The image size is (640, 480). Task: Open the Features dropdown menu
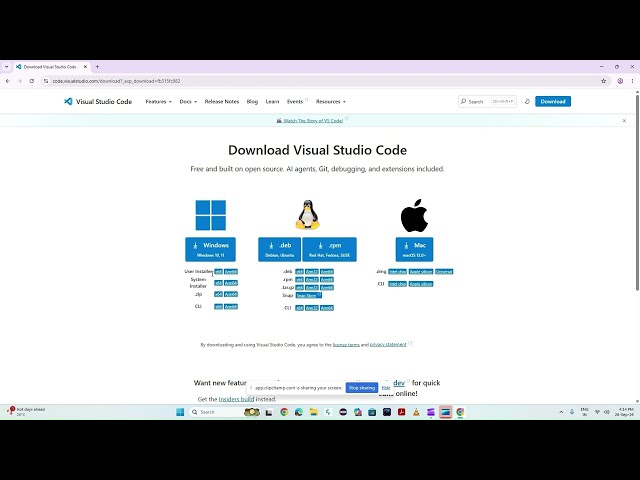[x=158, y=102]
